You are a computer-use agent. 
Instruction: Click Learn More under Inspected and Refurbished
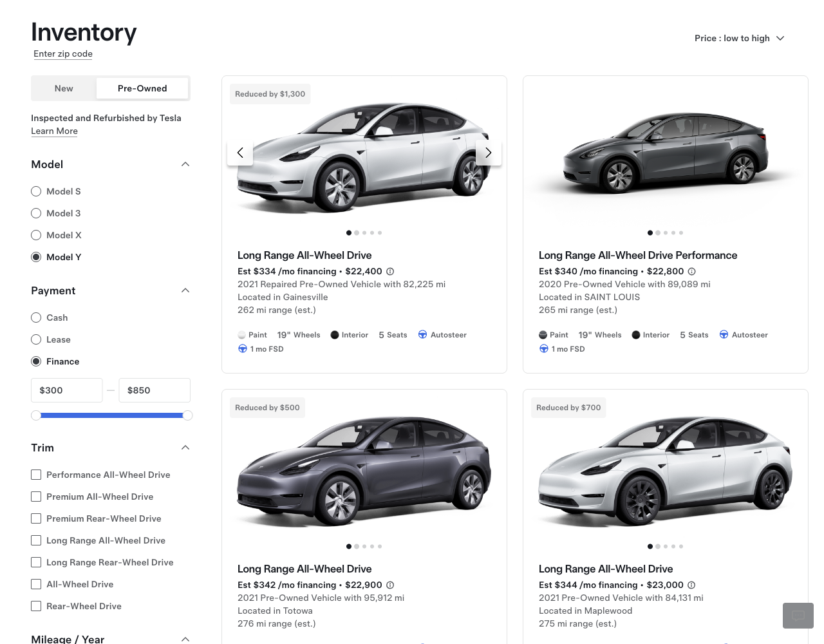(x=54, y=131)
